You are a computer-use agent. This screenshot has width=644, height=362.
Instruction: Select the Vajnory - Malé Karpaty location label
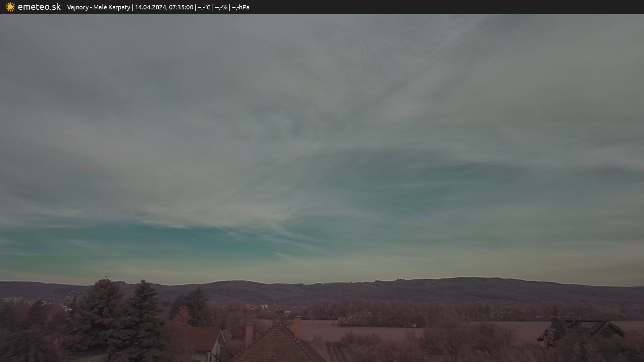(98, 7)
